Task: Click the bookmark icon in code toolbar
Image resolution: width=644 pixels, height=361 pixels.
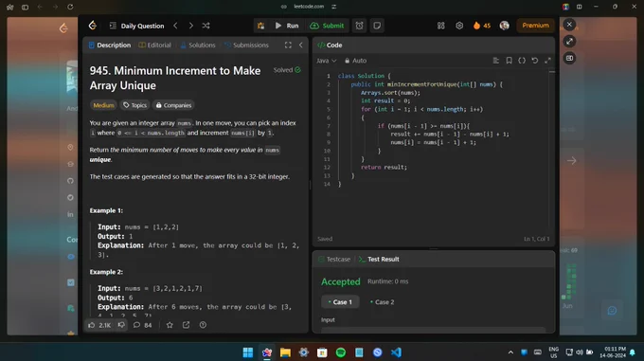Action: (509, 61)
